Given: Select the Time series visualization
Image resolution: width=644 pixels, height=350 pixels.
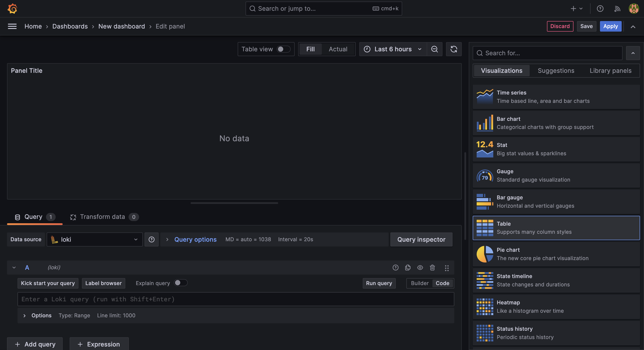Looking at the screenshot, I should pyautogui.click(x=556, y=97).
